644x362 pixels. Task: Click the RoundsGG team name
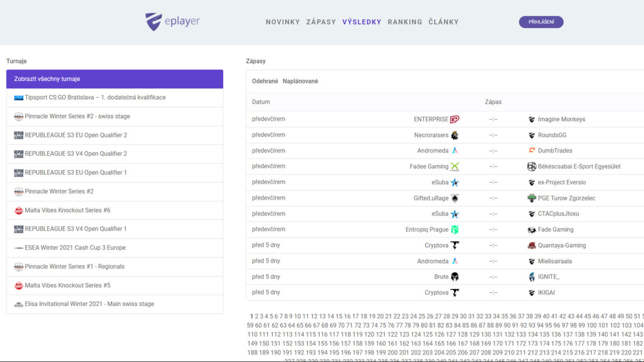(552, 135)
